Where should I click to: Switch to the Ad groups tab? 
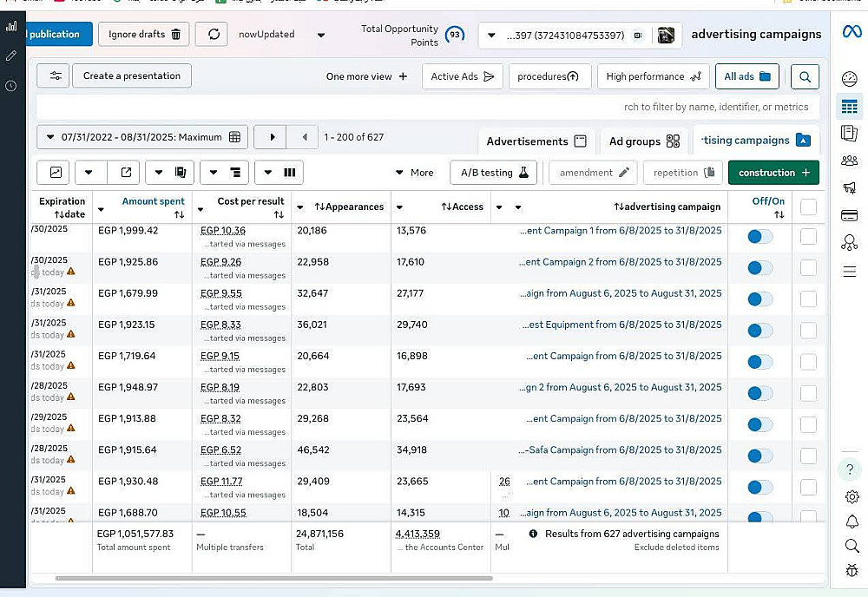coord(644,141)
